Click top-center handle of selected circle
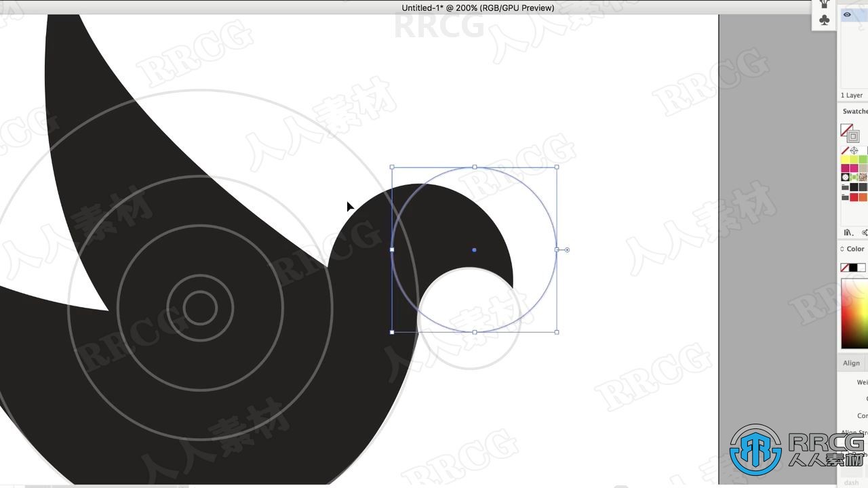This screenshot has height=488, width=868. click(475, 167)
